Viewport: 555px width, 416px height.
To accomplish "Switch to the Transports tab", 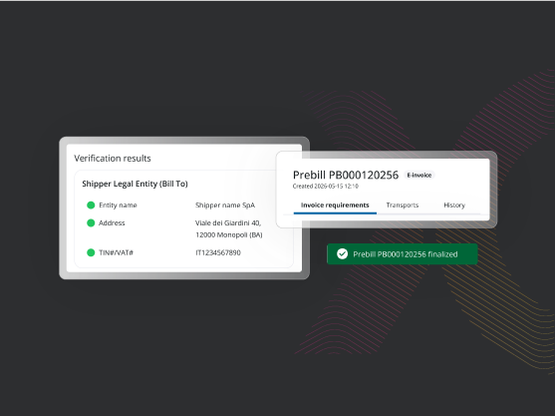I will click(402, 205).
